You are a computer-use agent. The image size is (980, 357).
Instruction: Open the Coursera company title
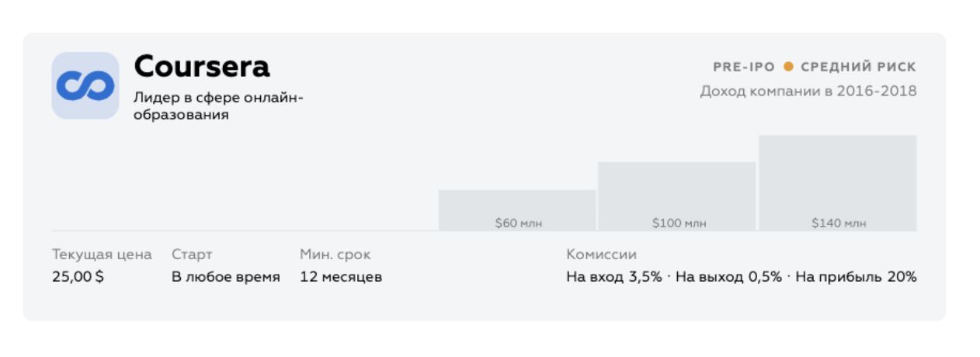tap(202, 67)
